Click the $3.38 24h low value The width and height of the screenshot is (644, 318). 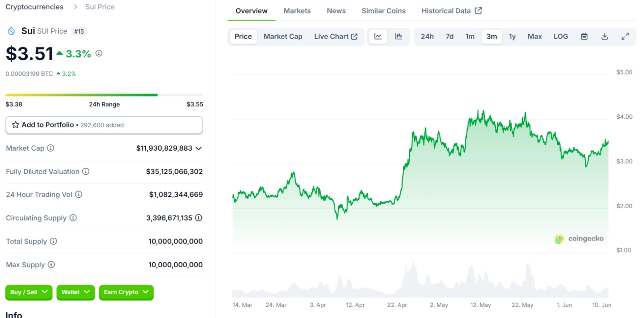(14, 105)
